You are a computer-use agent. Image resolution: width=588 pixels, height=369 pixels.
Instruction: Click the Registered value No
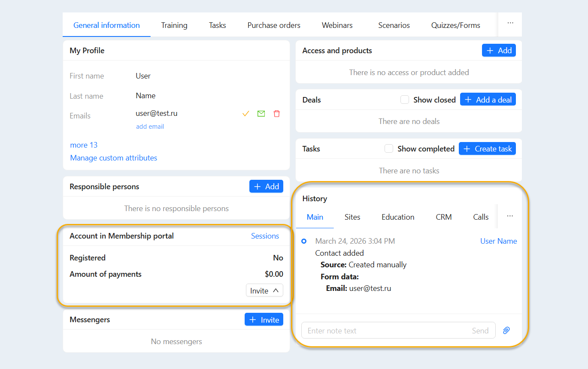coord(278,258)
